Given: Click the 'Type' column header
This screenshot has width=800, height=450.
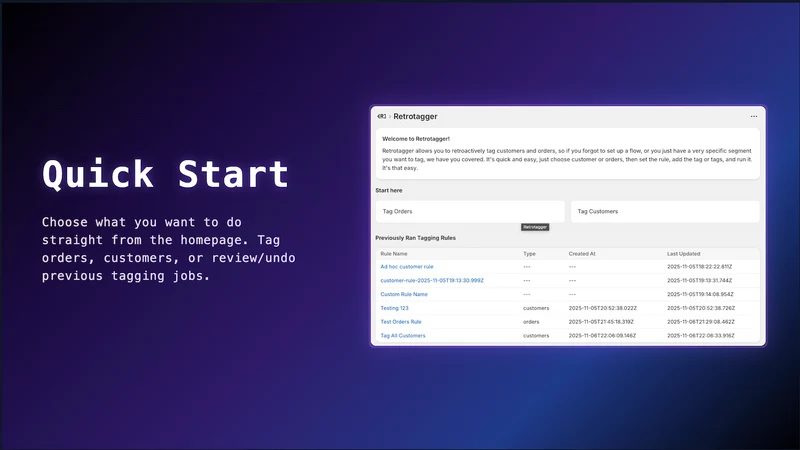Looking at the screenshot, I should 529,254.
